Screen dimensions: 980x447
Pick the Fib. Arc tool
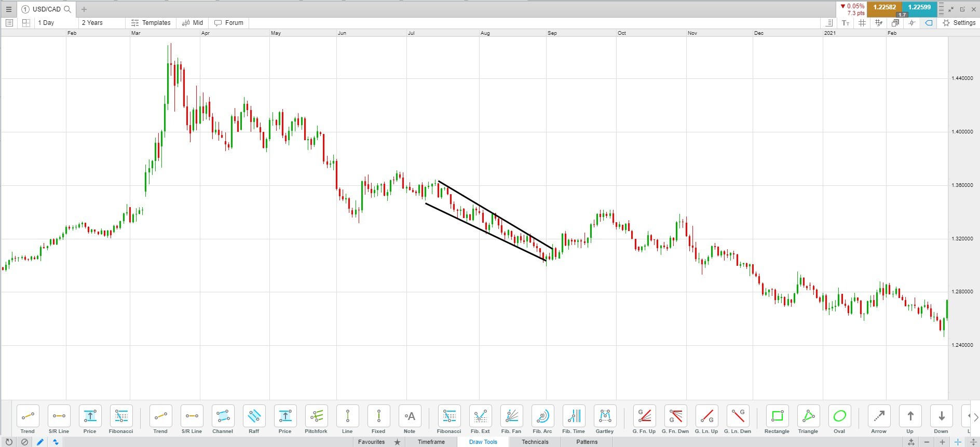pos(542,419)
